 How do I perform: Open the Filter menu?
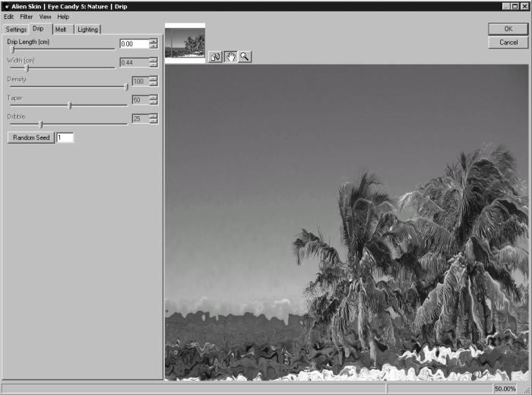pos(26,17)
